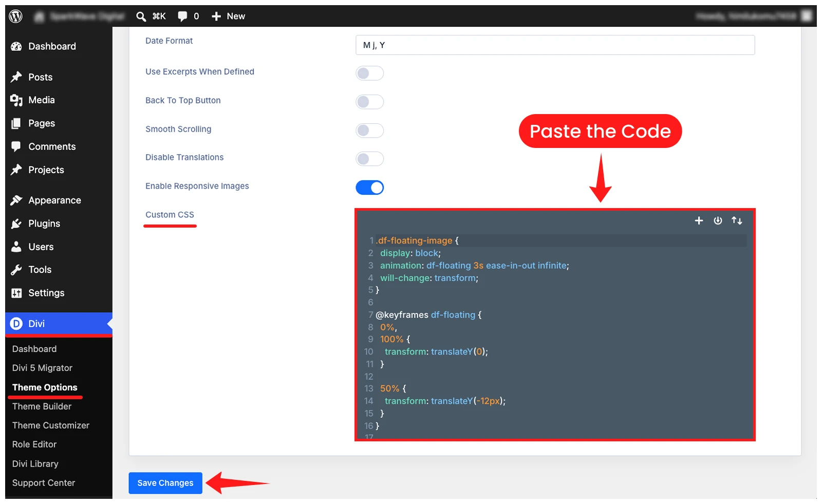Click the '.df-floating-image {' code line
Image resolution: width=822 pixels, height=504 pixels.
click(417, 240)
